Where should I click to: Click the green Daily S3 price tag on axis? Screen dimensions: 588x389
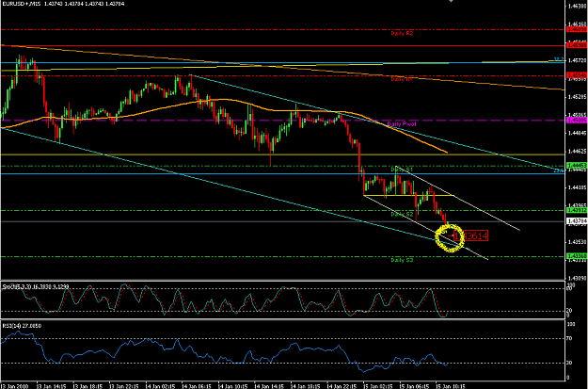(575, 256)
